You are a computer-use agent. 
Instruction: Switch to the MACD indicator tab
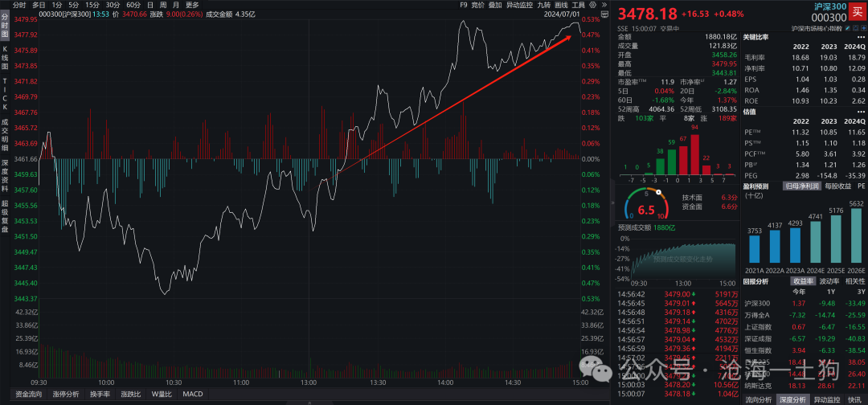193,394
